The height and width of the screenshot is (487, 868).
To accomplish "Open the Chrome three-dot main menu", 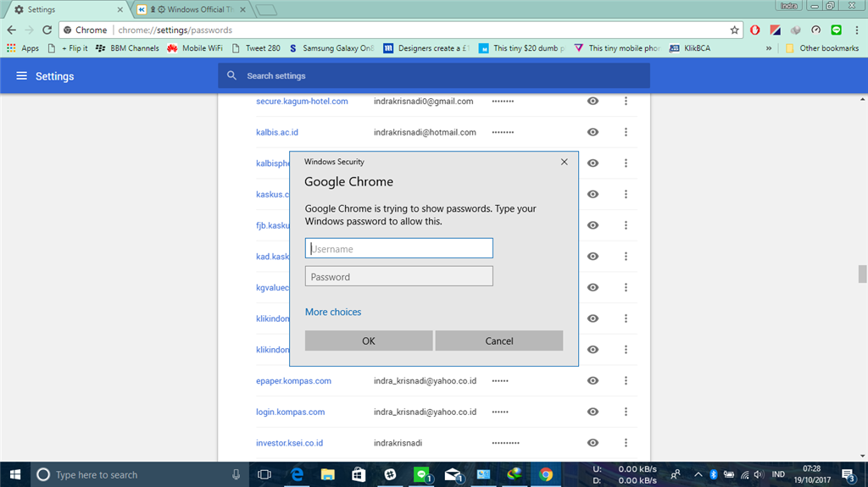I will point(856,30).
